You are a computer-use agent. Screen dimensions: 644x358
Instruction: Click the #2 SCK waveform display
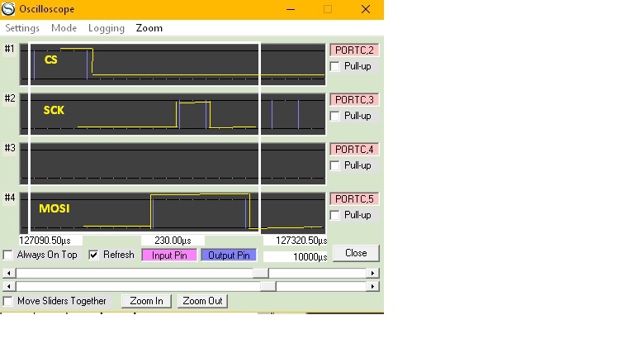click(x=173, y=114)
